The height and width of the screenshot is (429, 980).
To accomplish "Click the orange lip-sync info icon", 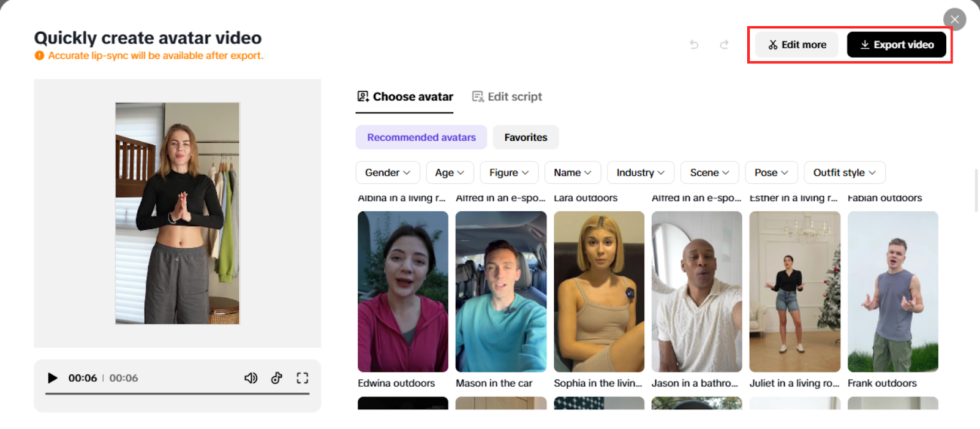I will (39, 56).
